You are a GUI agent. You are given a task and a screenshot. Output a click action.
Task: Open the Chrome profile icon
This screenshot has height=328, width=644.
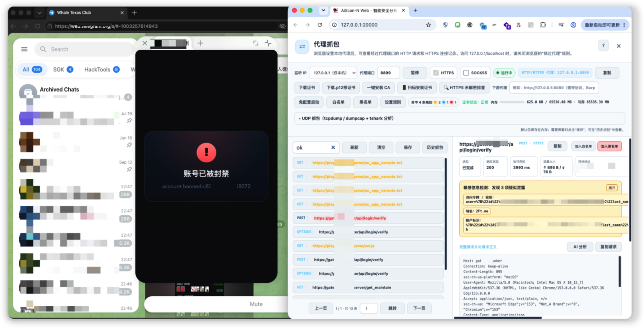pyautogui.click(x=573, y=25)
